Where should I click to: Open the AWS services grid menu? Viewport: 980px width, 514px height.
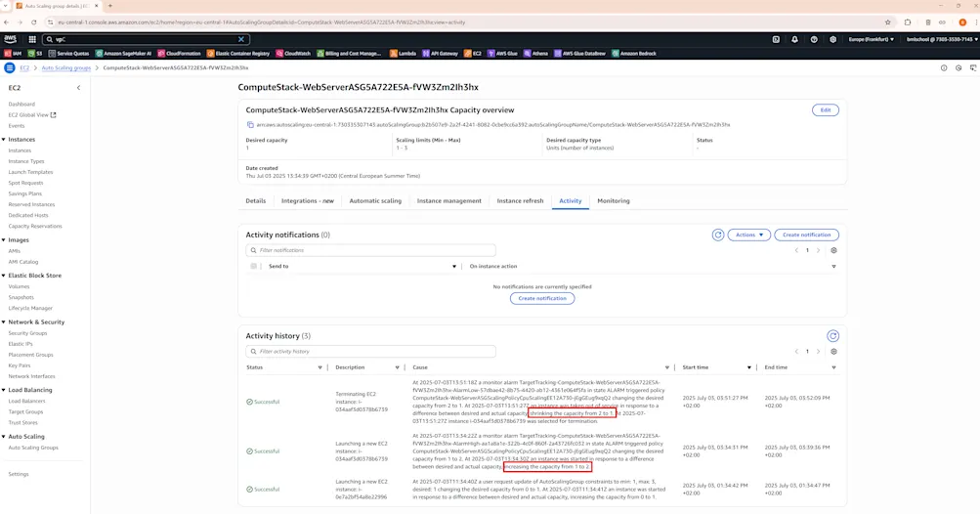tap(32, 39)
